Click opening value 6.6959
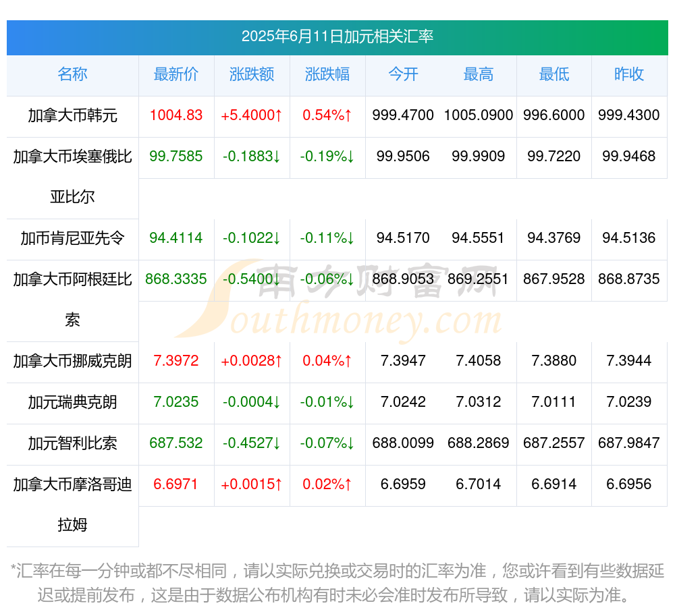Image resolution: width=675 pixels, height=616 pixels. 403,484
